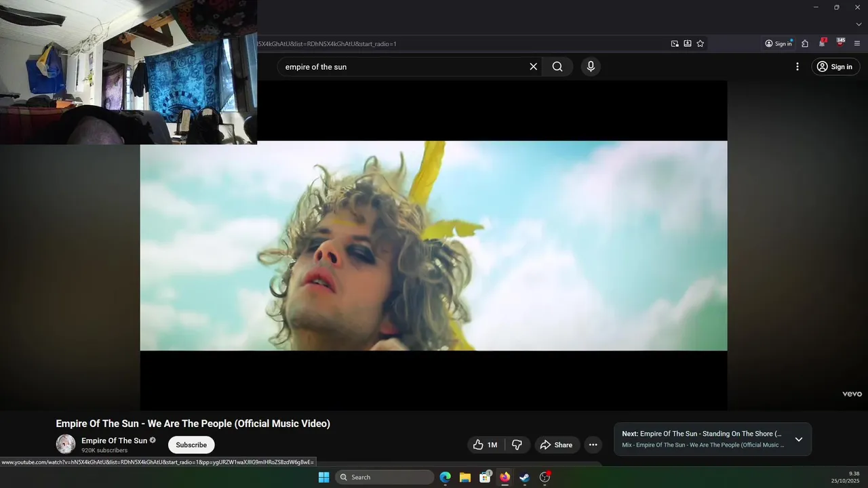Select the video title We Are The People
This screenshot has height=488, width=868.
coord(193,424)
